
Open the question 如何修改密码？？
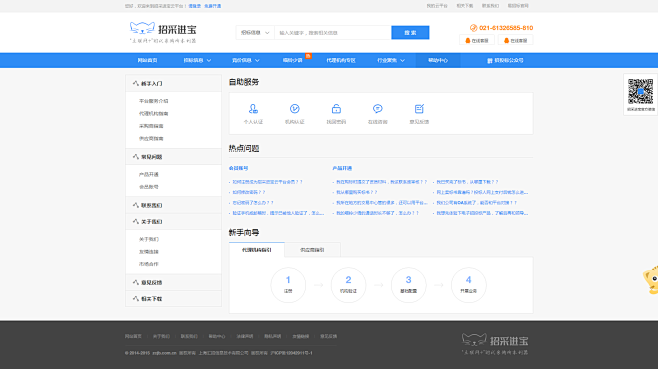(x=249, y=192)
